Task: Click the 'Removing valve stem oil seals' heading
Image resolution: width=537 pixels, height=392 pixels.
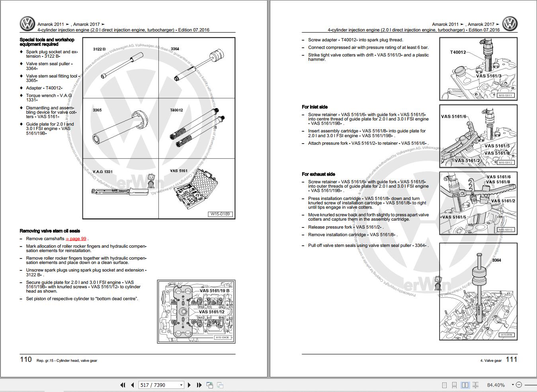Action: (x=50, y=231)
